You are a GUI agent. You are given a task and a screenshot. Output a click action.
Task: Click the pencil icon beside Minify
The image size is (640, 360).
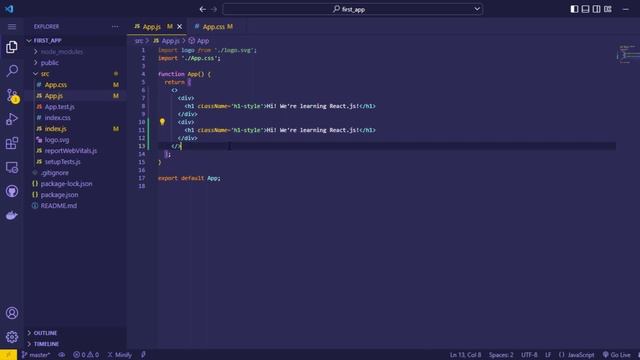coord(143,355)
